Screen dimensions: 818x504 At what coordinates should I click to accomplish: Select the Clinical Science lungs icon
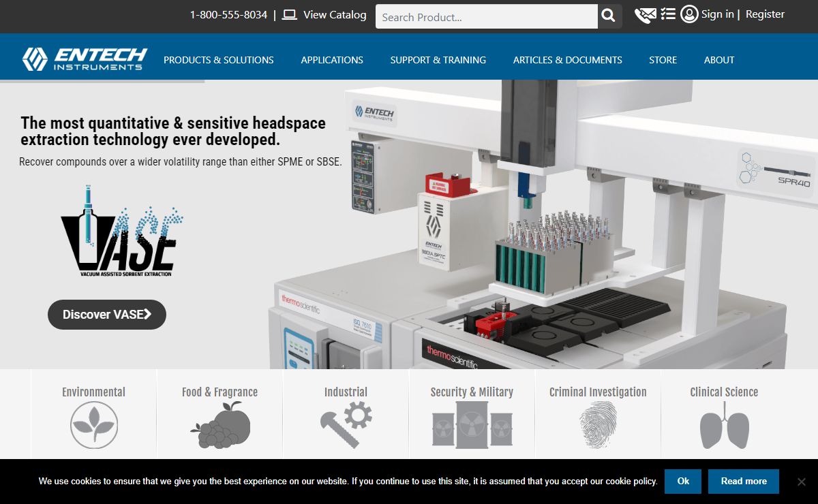coord(725,425)
